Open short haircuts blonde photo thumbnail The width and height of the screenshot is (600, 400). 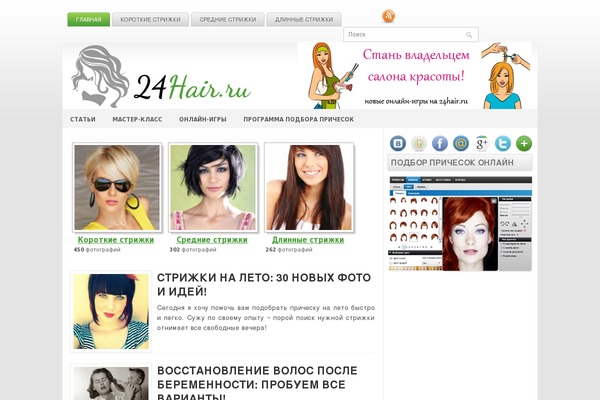pos(117,187)
